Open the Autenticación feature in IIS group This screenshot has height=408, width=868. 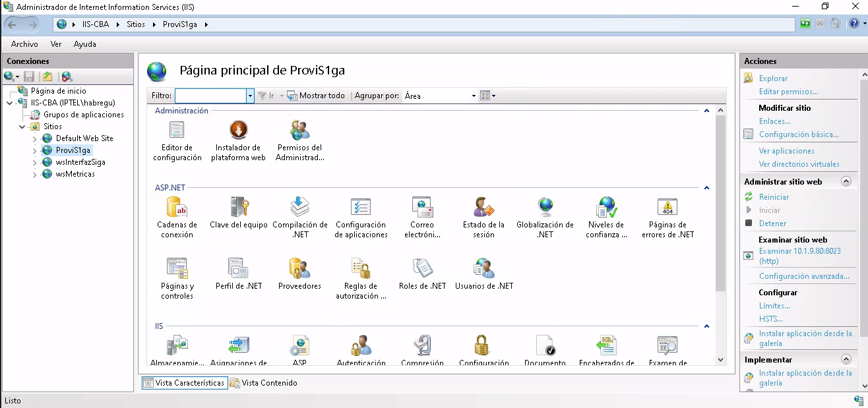pos(361,351)
